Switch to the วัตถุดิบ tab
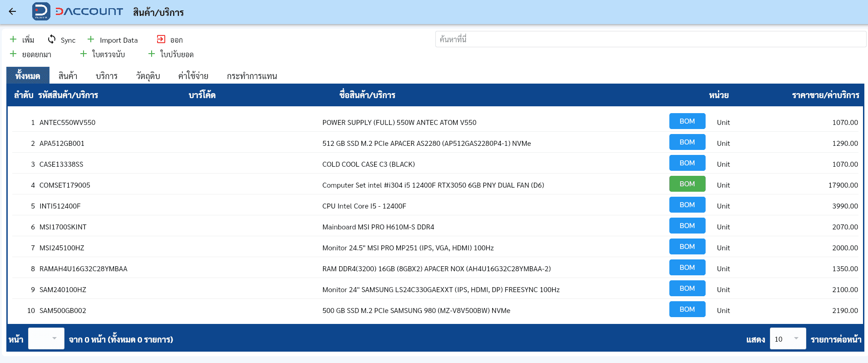868x363 pixels. click(x=148, y=76)
